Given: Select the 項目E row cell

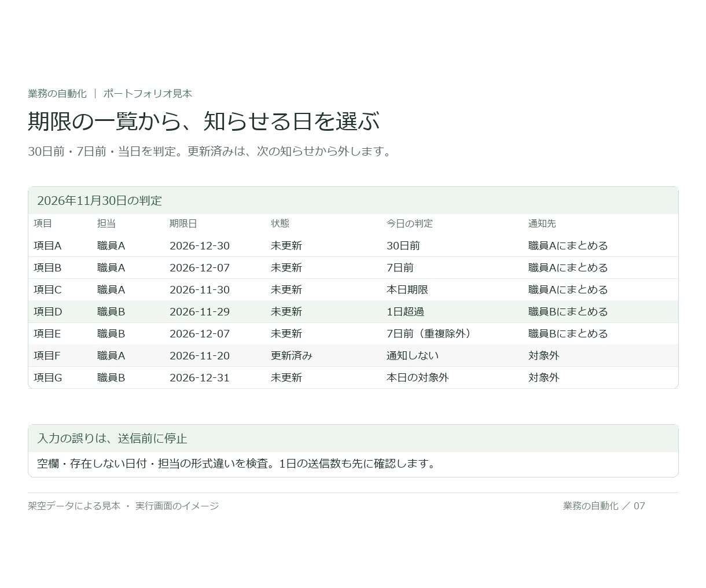Looking at the screenshot, I should tap(47, 334).
